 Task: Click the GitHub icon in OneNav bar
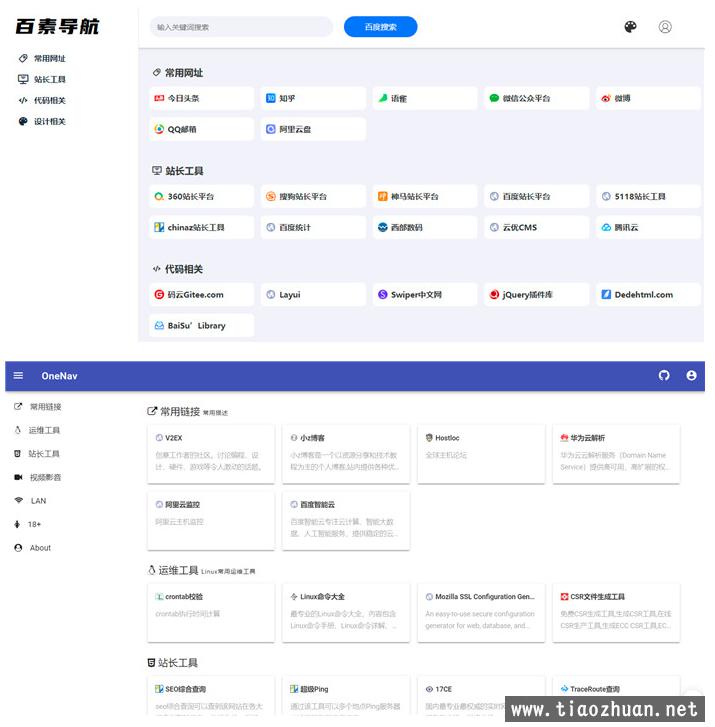[664, 376]
